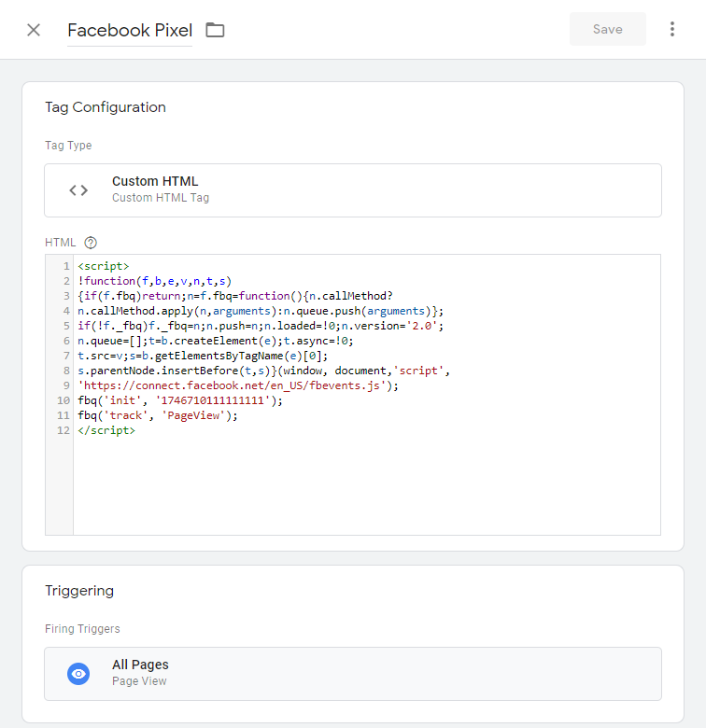Click line number 5 in the gutter
The height and width of the screenshot is (728, 706).
pyautogui.click(x=67, y=326)
